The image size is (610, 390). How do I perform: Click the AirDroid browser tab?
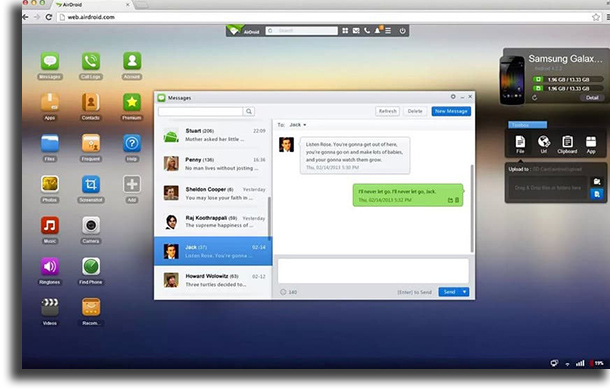pos(92,5)
